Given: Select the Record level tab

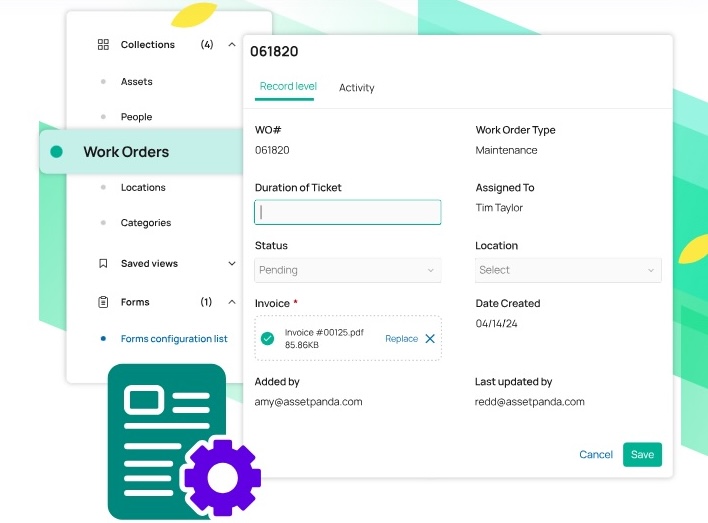Looking at the screenshot, I should click(288, 87).
